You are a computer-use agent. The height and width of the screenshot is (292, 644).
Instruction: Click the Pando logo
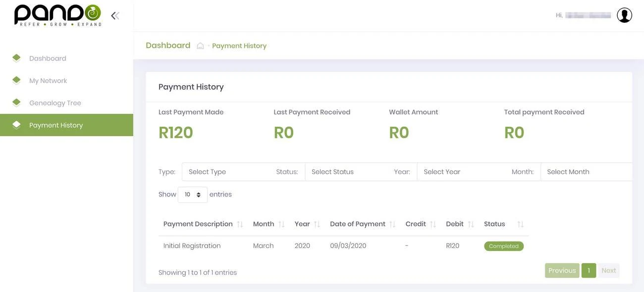tap(57, 15)
